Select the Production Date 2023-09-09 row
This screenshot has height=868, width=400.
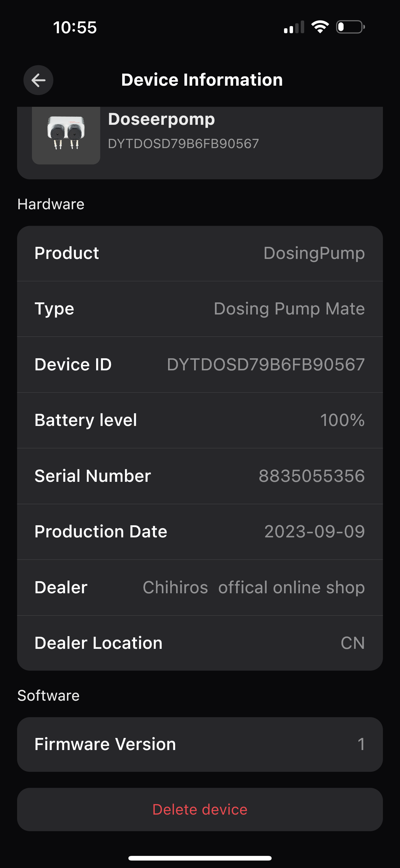[x=200, y=532]
